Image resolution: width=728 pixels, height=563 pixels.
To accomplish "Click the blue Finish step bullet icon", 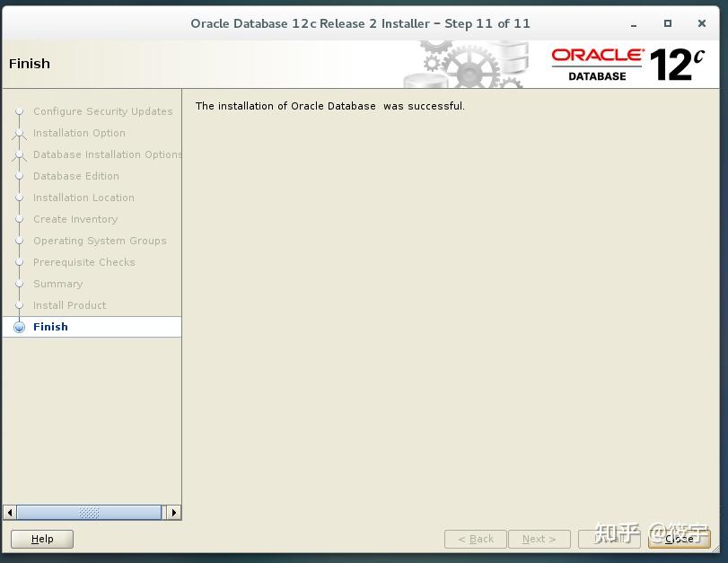I will coord(19,327).
